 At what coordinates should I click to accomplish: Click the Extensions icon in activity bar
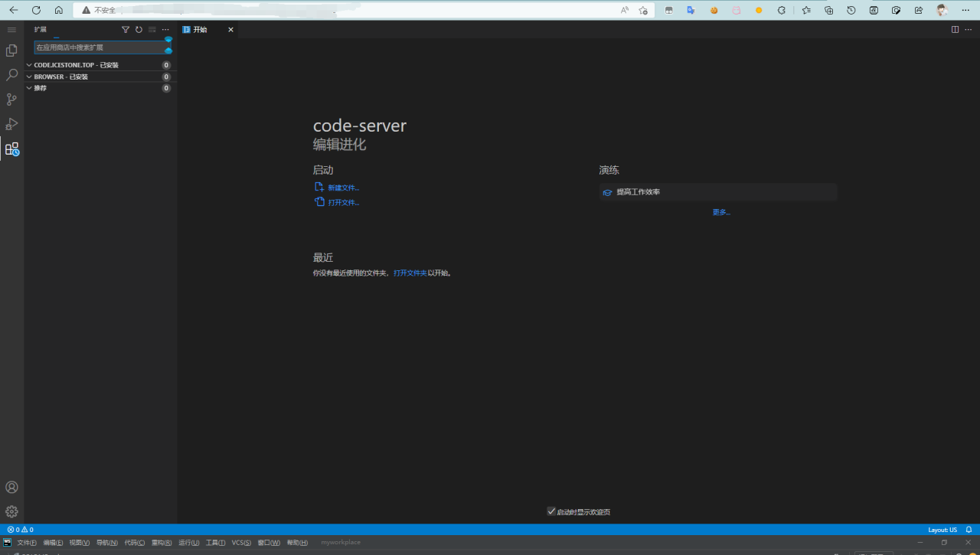(x=11, y=149)
